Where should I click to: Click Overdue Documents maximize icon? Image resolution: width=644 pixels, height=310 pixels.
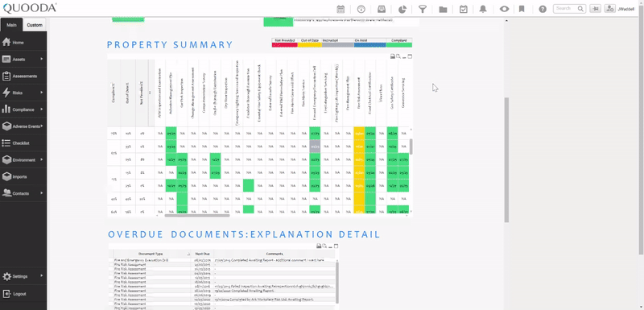click(336, 246)
